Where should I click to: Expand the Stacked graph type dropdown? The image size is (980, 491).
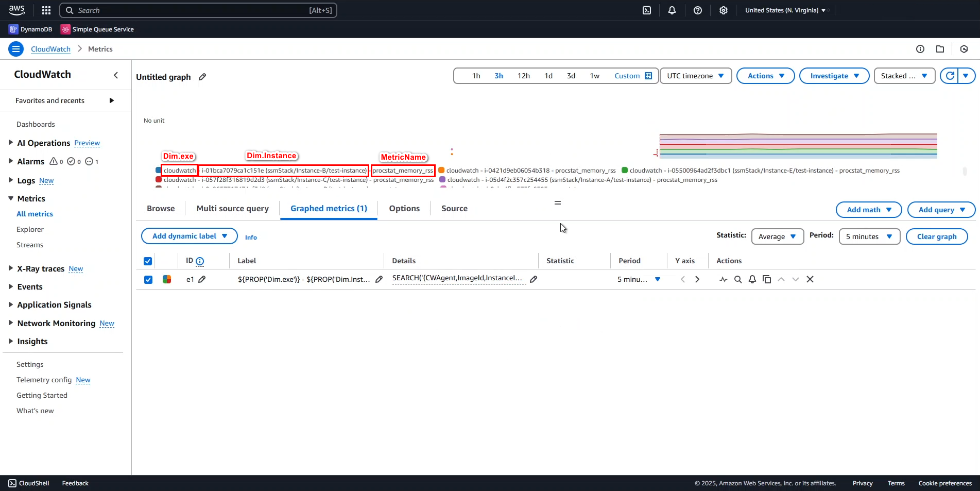pyautogui.click(x=904, y=76)
